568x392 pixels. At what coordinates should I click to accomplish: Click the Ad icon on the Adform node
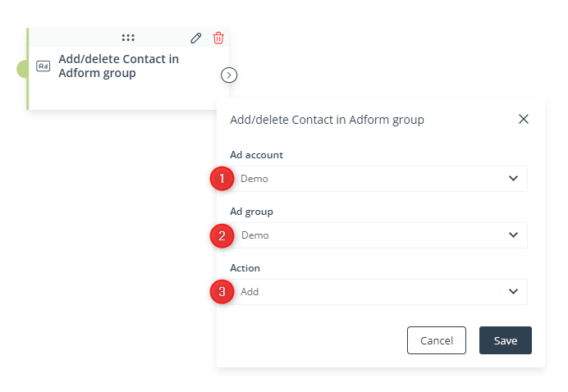(x=44, y=66)
